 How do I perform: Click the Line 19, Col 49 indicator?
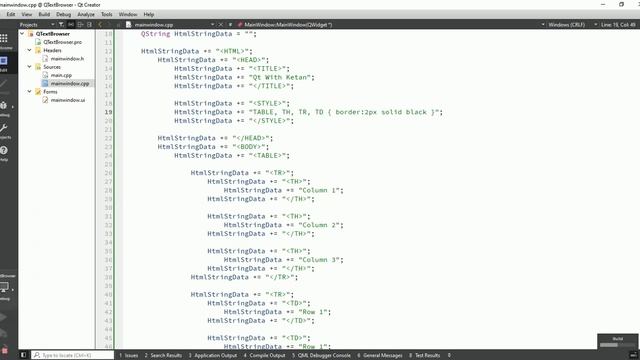[618, 24]
